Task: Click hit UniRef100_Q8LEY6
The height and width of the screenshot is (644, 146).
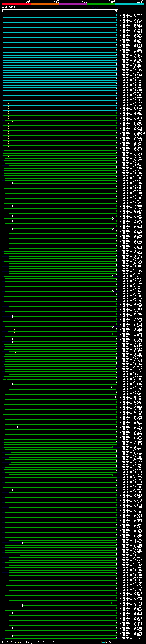Action: [x=131, y=118]
